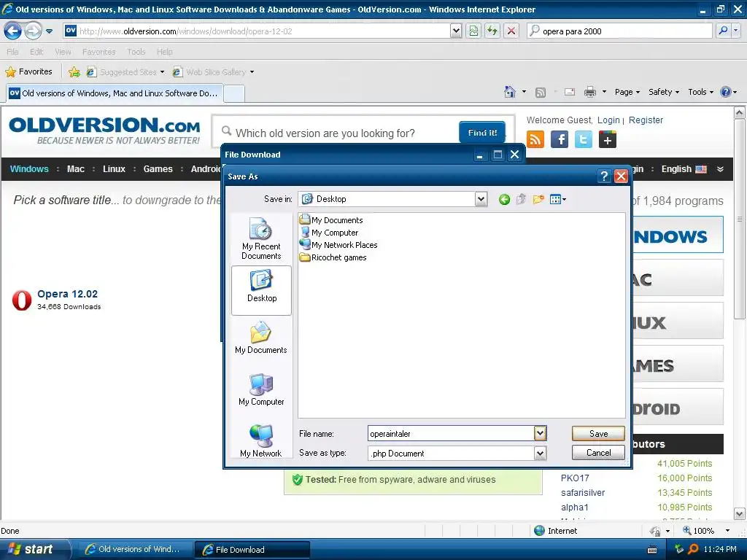
Task: Click the Save button
Action: pyautogui.click(x=598, y=433)
